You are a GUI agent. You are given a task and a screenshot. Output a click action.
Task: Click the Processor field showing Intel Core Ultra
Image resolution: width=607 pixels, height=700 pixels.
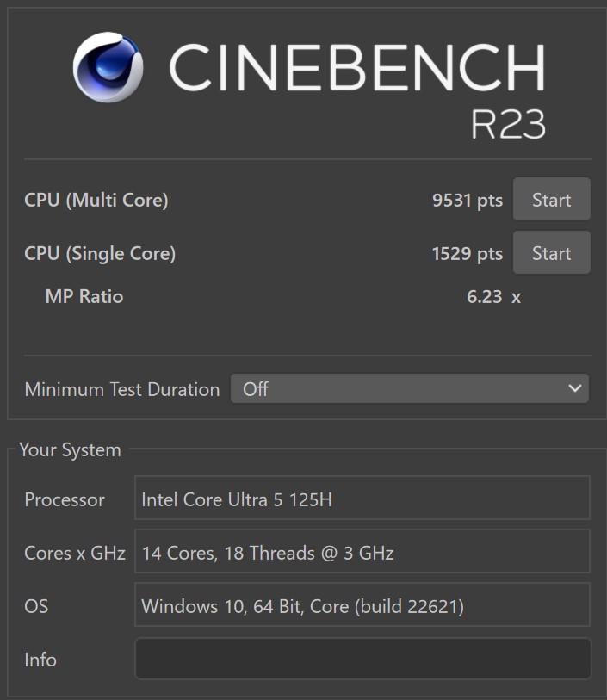362,499
